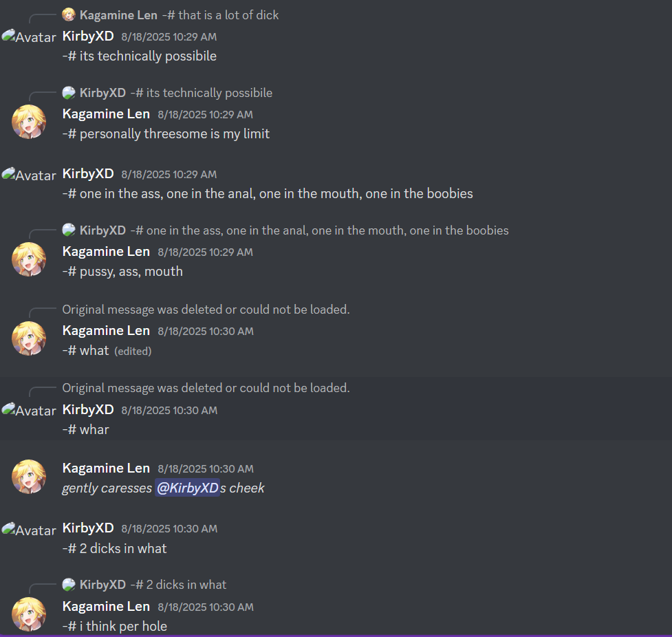672x637 pixels.
Task: Open the '(edited)' label next to 'what'
Action: point(133,351)
